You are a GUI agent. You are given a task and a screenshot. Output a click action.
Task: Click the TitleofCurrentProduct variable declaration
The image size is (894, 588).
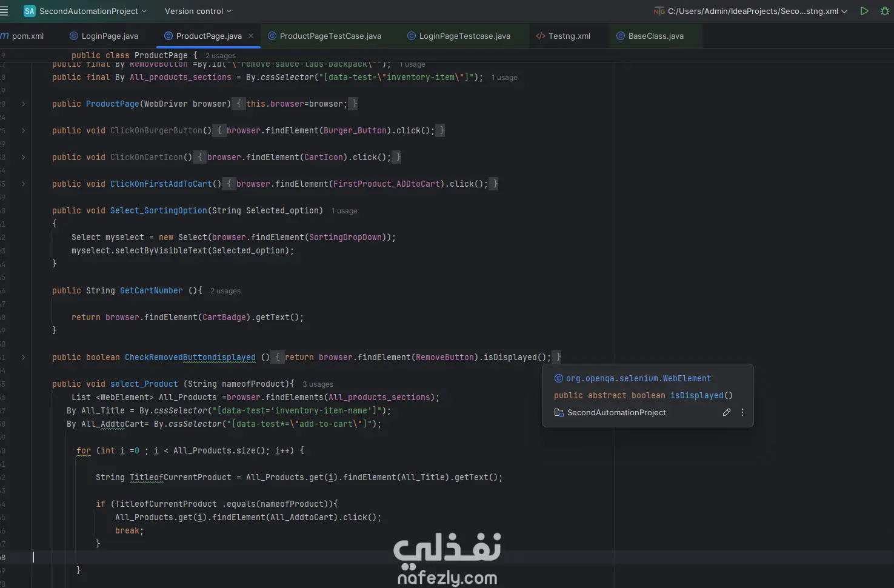point(180,477)
